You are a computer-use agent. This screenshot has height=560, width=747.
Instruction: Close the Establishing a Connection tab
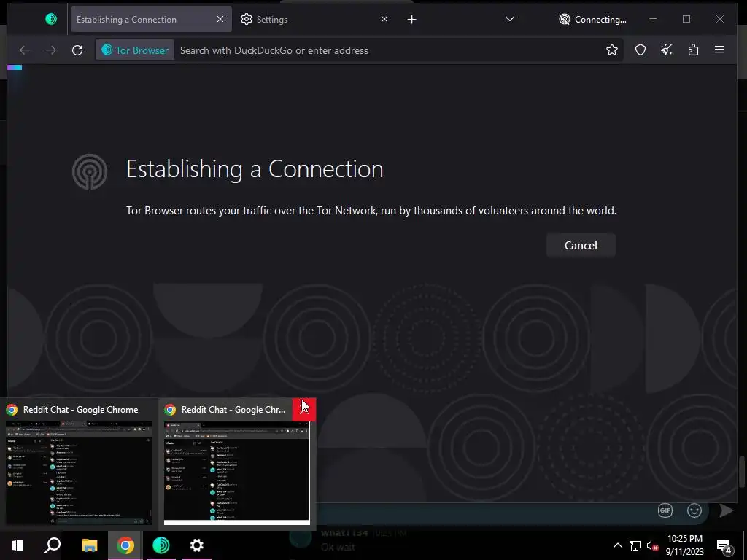coord(220,19)
